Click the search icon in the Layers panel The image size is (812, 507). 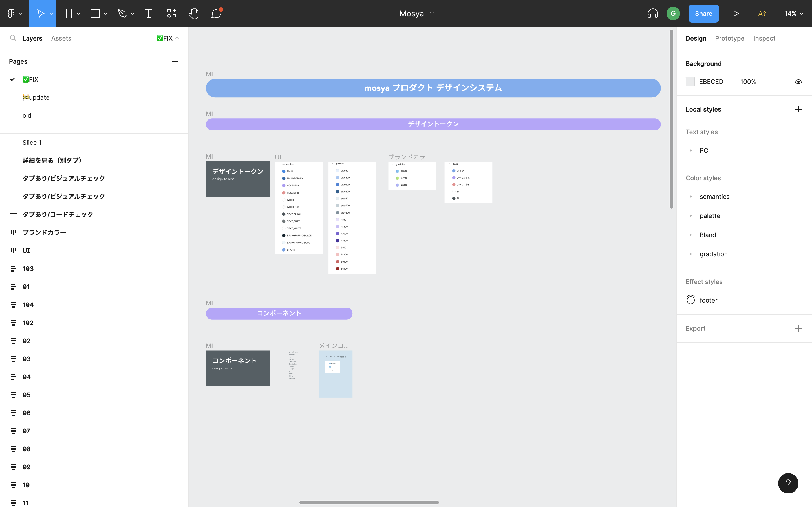pos(13,38)
